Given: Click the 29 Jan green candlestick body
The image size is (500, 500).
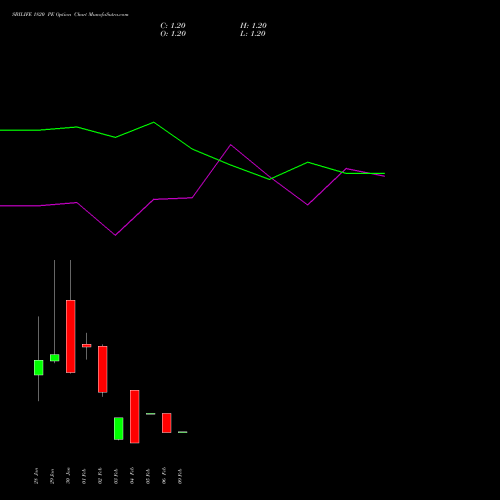Looking at the screenshot, I should [55, 358].
